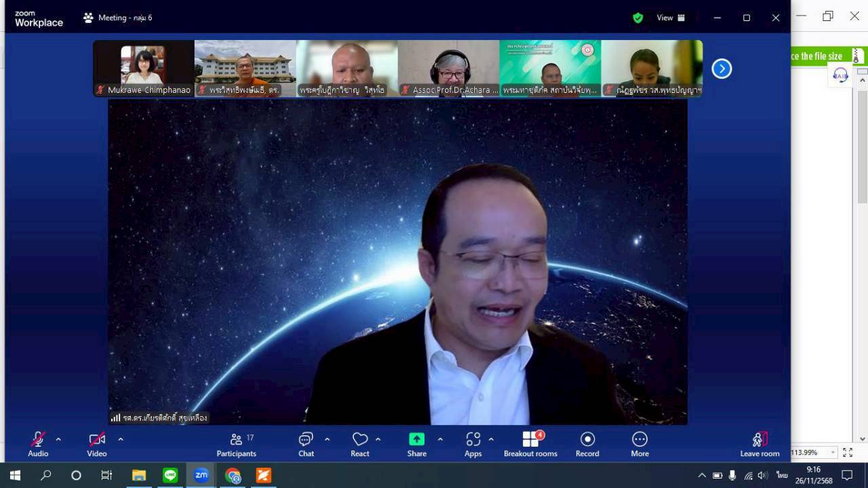This screenshot has width=868, height=488.
Task: Start recording with the Record button
Action: [587, 445]
